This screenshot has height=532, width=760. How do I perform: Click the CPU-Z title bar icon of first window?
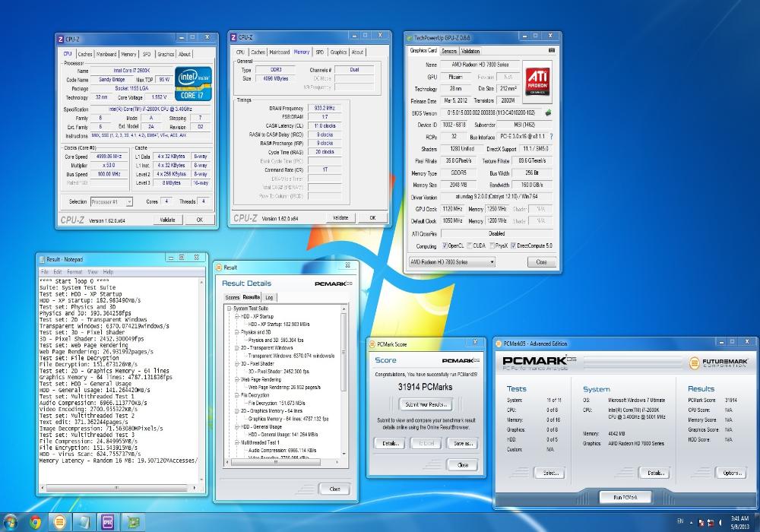coord(60,40)
